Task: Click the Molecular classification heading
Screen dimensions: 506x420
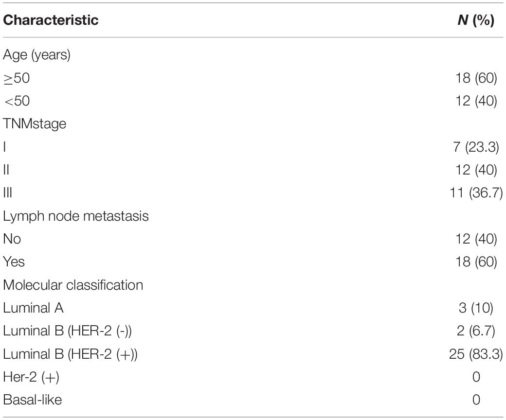Action: click(x=73, y=285)
